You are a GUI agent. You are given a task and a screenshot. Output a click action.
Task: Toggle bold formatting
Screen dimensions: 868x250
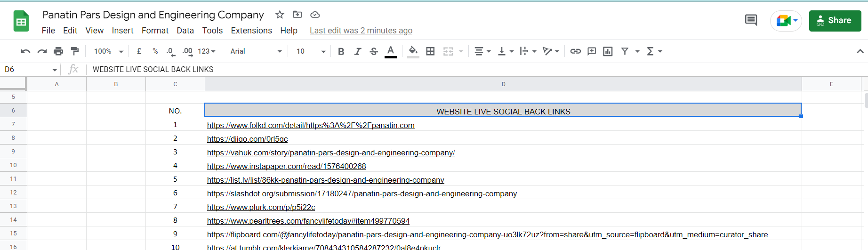[x=341, y=51]
